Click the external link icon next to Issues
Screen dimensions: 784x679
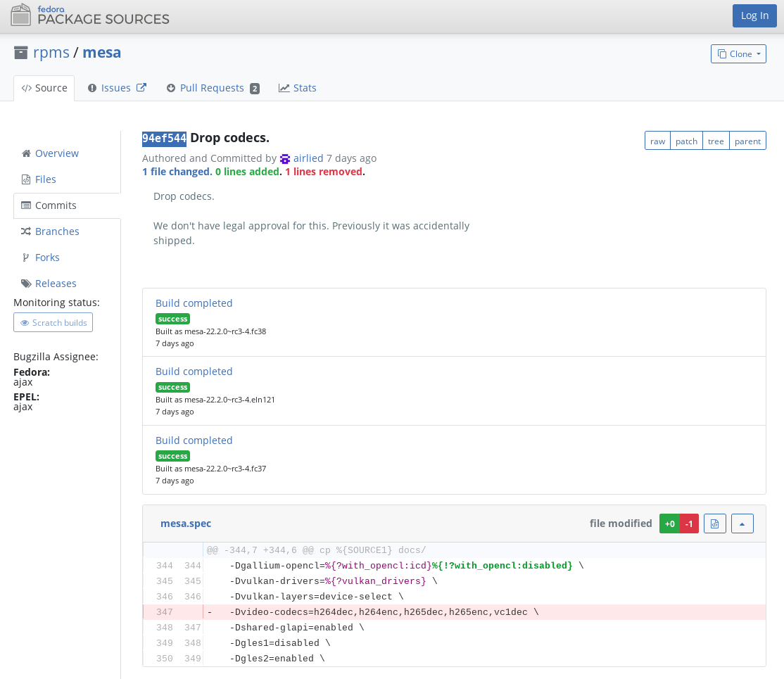tap(141, 87)
